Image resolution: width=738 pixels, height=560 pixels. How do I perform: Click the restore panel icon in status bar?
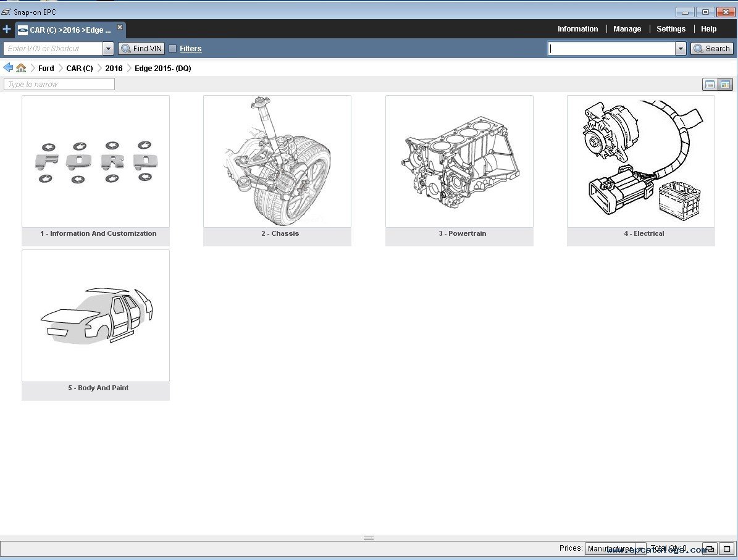pyautogui.click(x=710, y=549)
